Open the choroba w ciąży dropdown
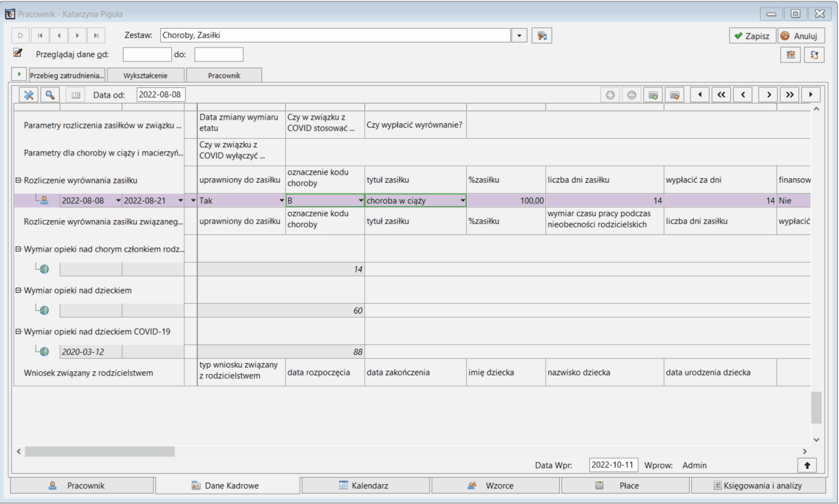Image resolution: width=839 pixels, height=504 pixels. click(x=462, y=201)
